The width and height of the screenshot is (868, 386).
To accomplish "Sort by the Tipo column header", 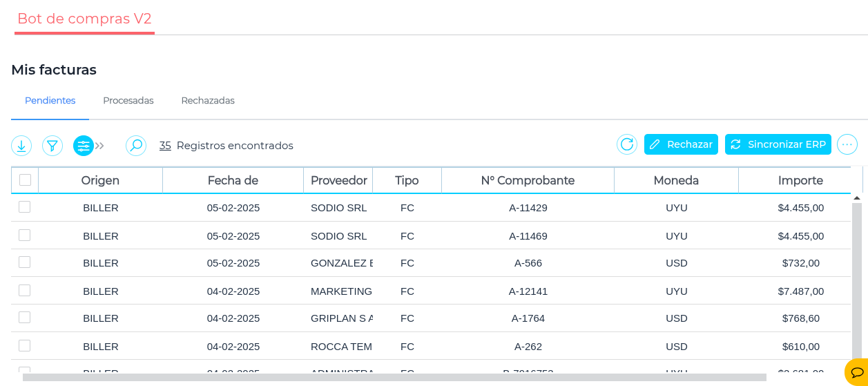I will point(407,180).
